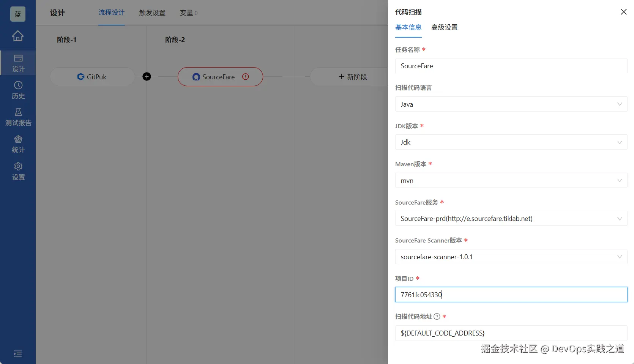This screenshot has width=634, height=364.
Task: Open the 设置 settings sidebar item
Action: click(18, 171)
